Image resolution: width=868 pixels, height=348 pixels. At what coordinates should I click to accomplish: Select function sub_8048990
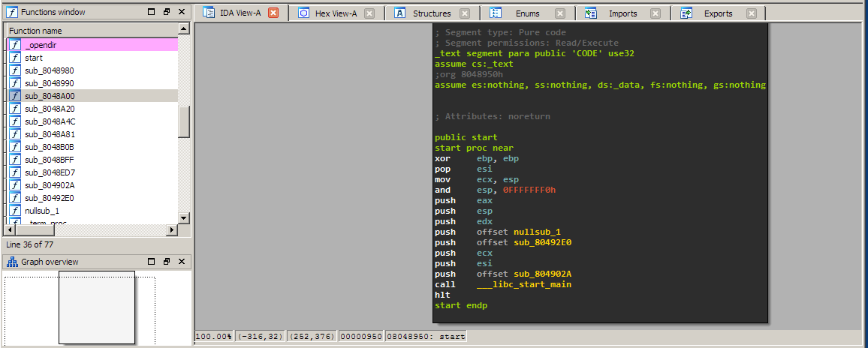[92, 83]
